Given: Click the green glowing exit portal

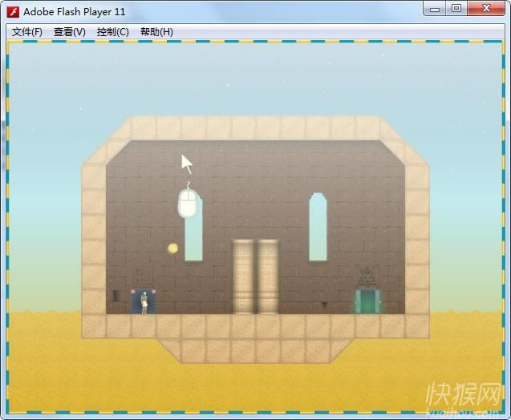Looking at the screenshot, I should coord(368,302).
